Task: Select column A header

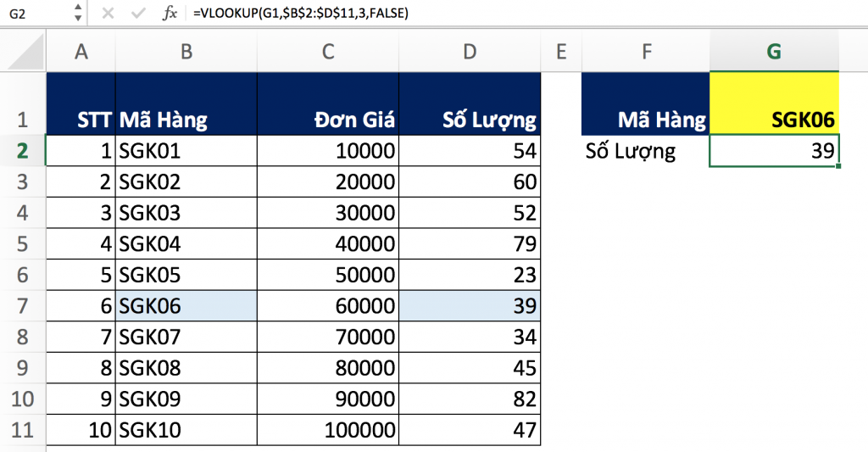Action: (81, 53)
